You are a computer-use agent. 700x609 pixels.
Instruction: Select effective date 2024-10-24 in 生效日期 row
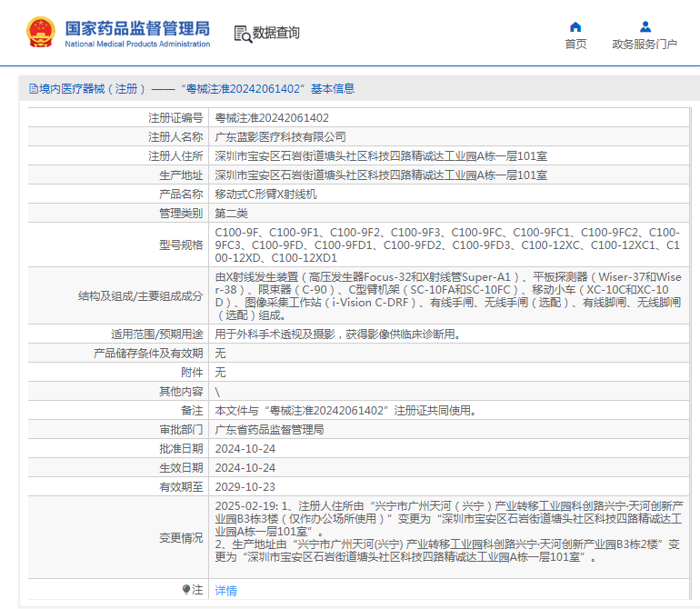245,468
